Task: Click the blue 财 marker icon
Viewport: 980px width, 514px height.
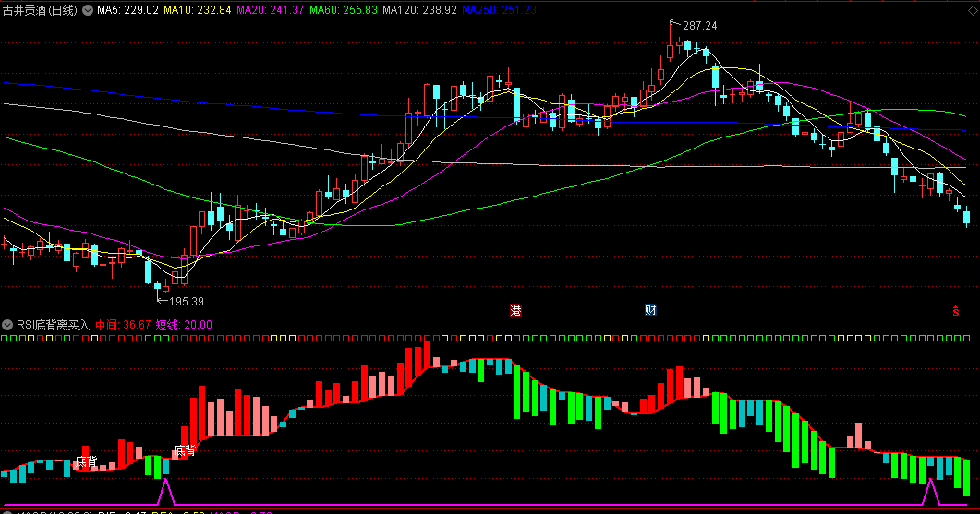Action: 650,310
